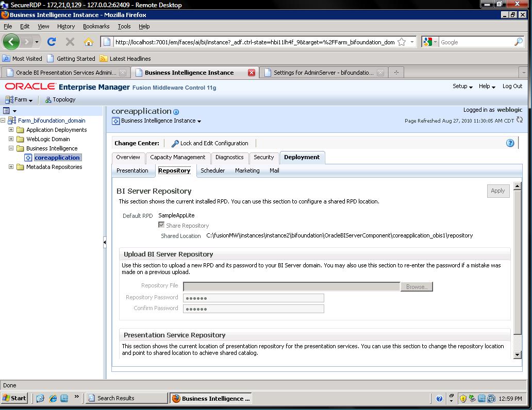Open the URL bar history dropdown
The width and height of the screenshot is (532, 410).
pos(412,42)
